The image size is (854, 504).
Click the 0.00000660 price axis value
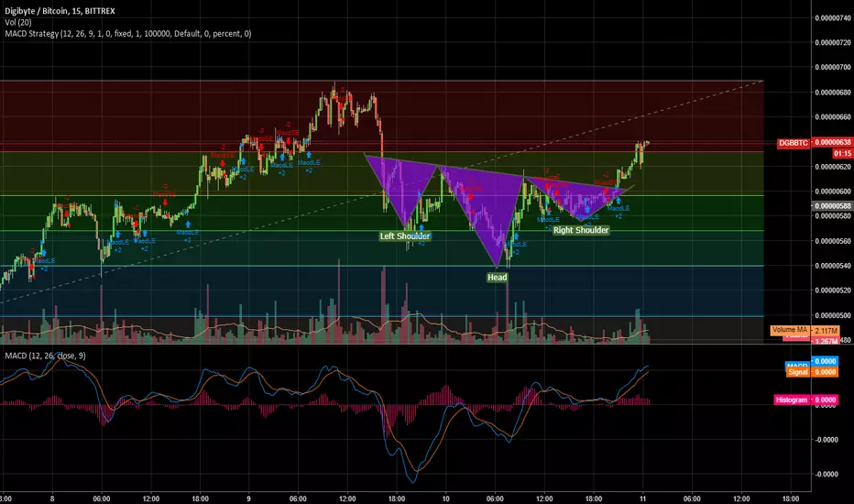click(x=833, y=116)
